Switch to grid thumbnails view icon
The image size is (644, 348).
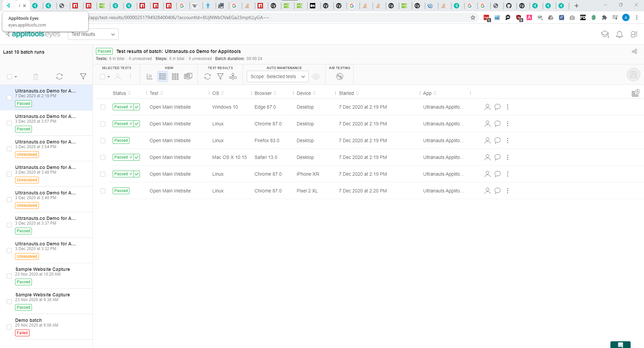[175, 76]
